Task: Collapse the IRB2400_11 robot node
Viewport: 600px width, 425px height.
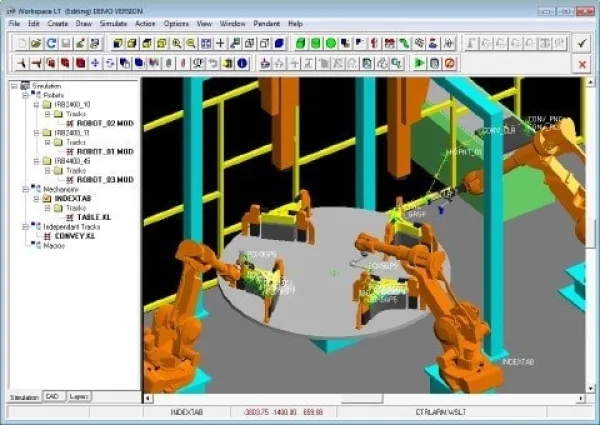Action: tap(36, 133)
